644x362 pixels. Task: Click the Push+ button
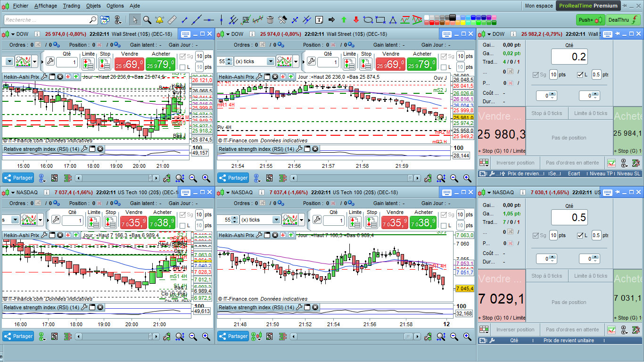590,20
